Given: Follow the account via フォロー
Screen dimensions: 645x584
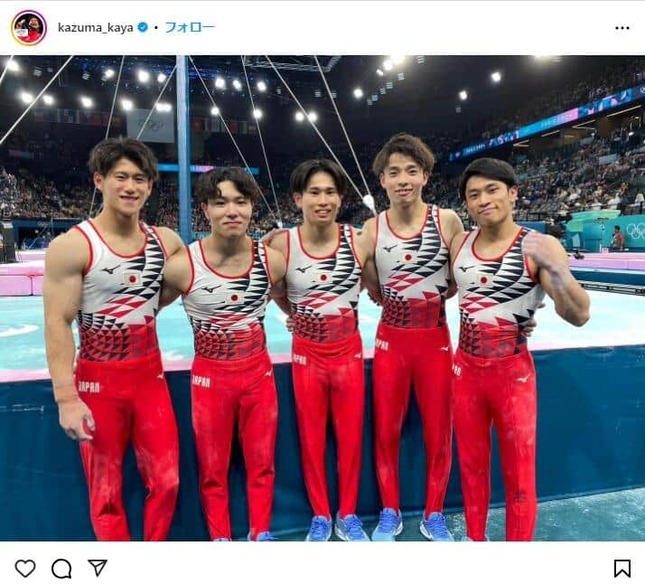Looking at the screenshot, I should [x=190, y=28].
